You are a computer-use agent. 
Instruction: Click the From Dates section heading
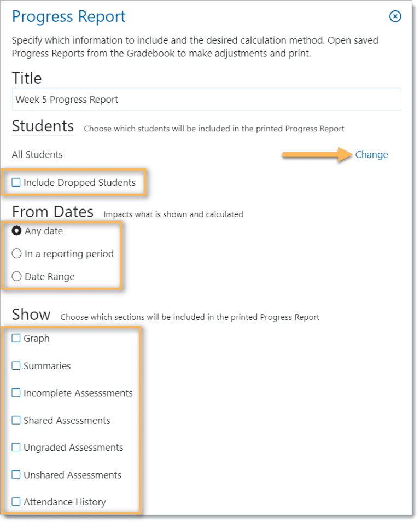click(52, 211)
